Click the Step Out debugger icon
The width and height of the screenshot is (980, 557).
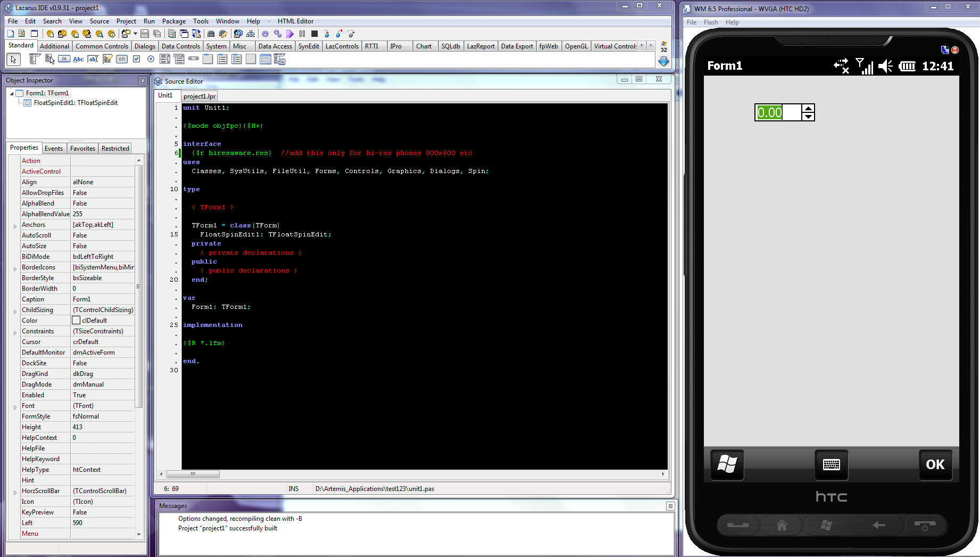click(351, 34)
